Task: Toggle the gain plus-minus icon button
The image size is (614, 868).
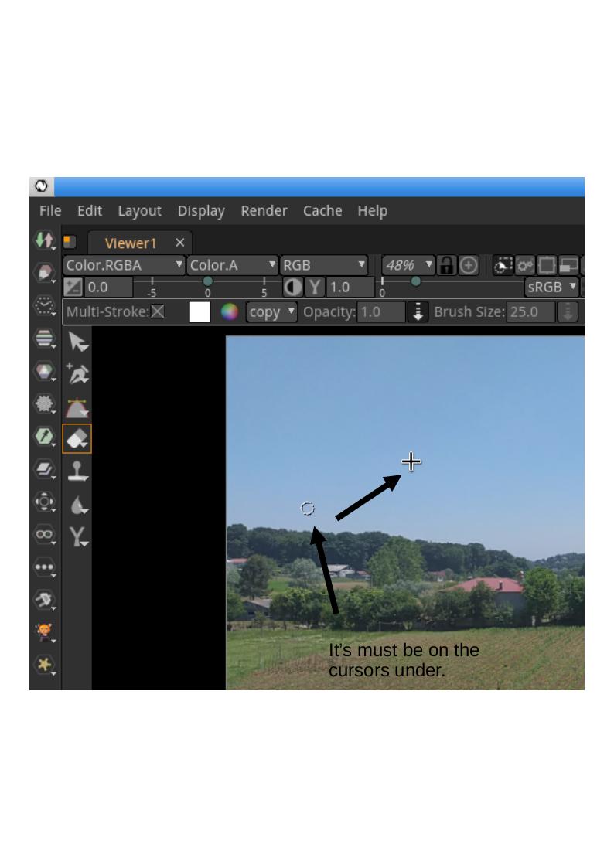Action: click(73, 287)
